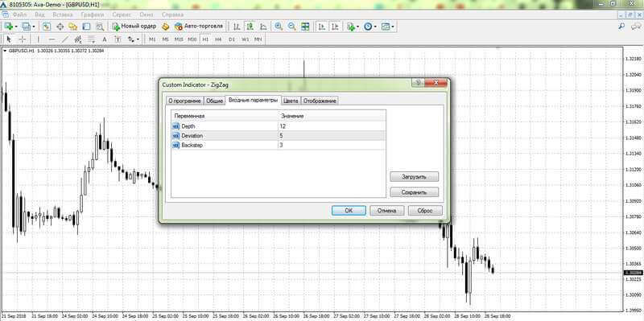Viewport: 644px width, 321px height.
Task: Switch chart to H4 timeframe
Action: (x=218, y=39)
